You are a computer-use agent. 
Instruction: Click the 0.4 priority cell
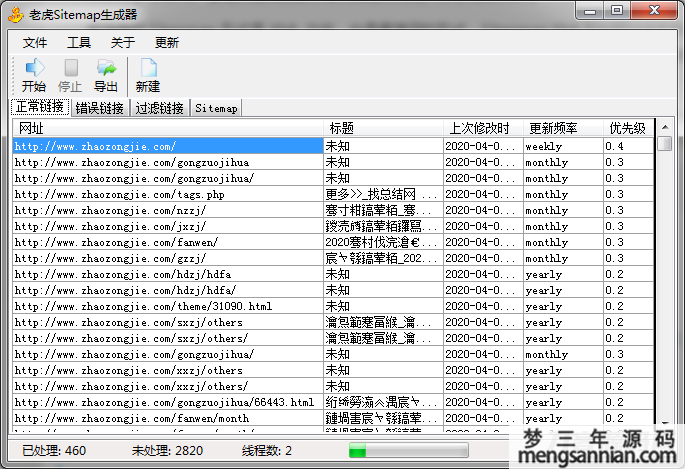coord(628,146)
